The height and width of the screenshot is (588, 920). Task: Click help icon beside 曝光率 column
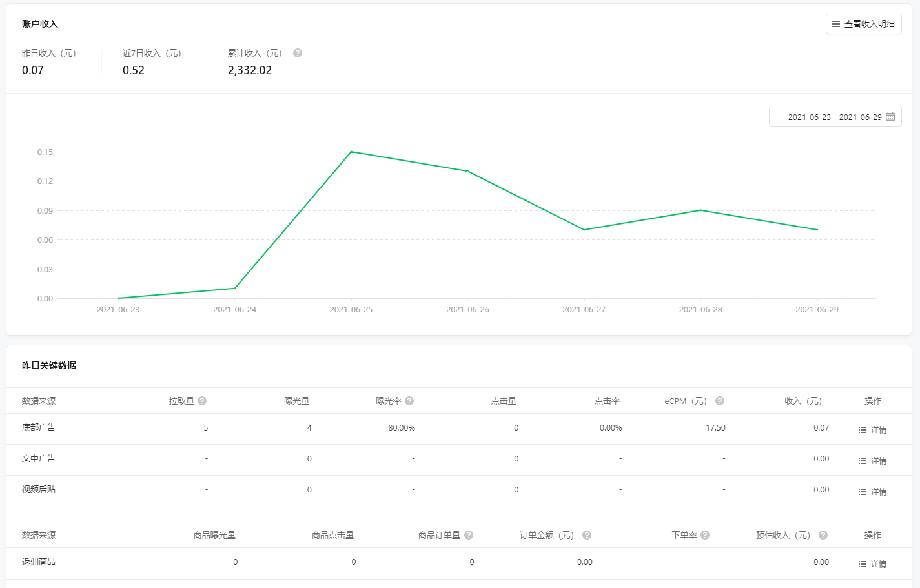pos(409,401)
